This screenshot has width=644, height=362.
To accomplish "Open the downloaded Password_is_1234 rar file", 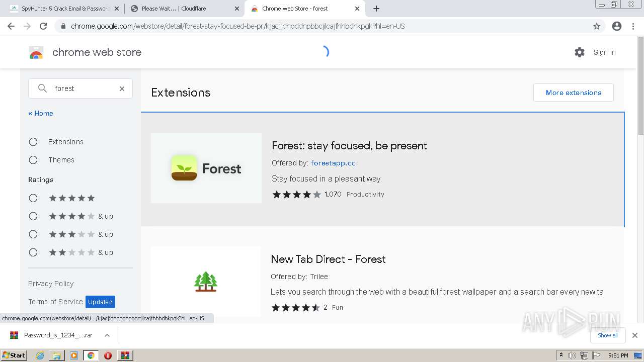I will click(58, 335).
